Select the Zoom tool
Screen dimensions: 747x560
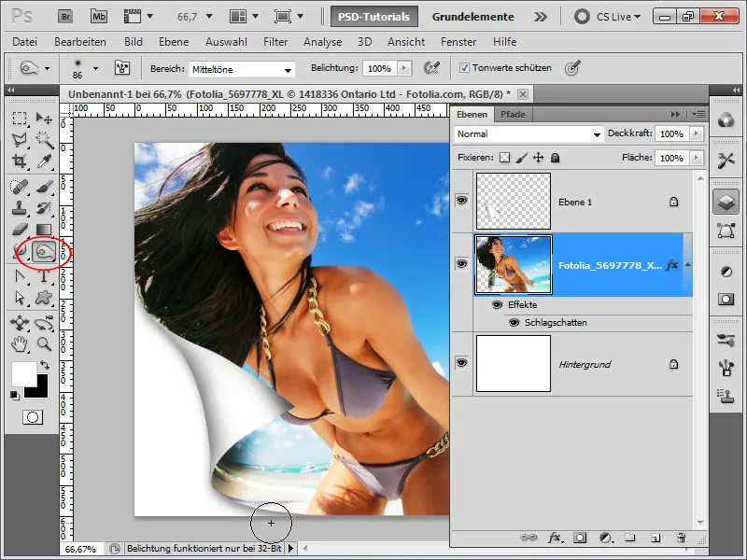(44, 344)
